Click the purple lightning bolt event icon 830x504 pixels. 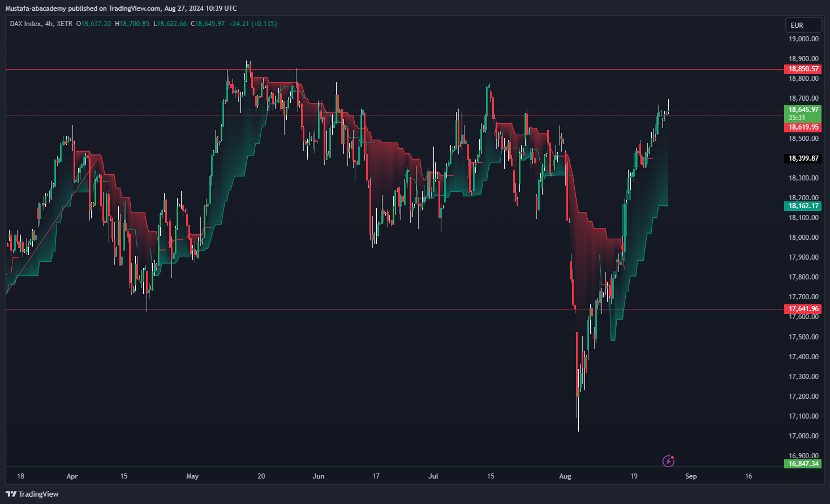coord(668,461)
